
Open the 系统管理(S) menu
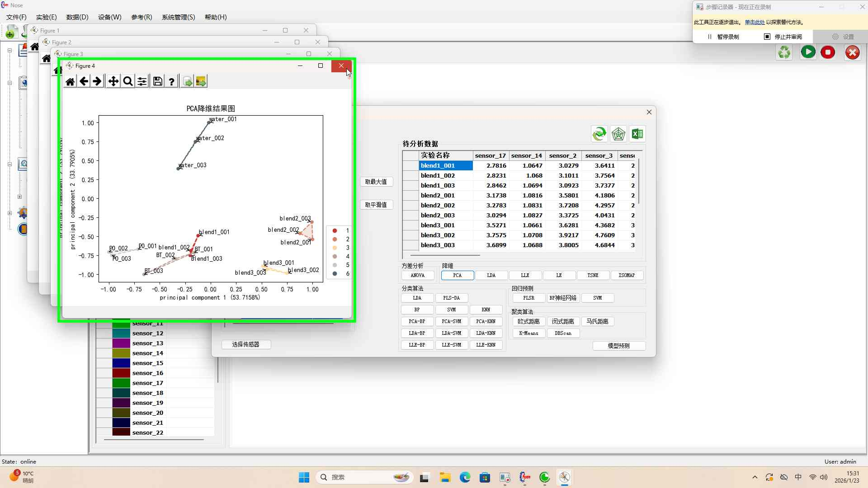pyautogui.click(x=178, y=17)
